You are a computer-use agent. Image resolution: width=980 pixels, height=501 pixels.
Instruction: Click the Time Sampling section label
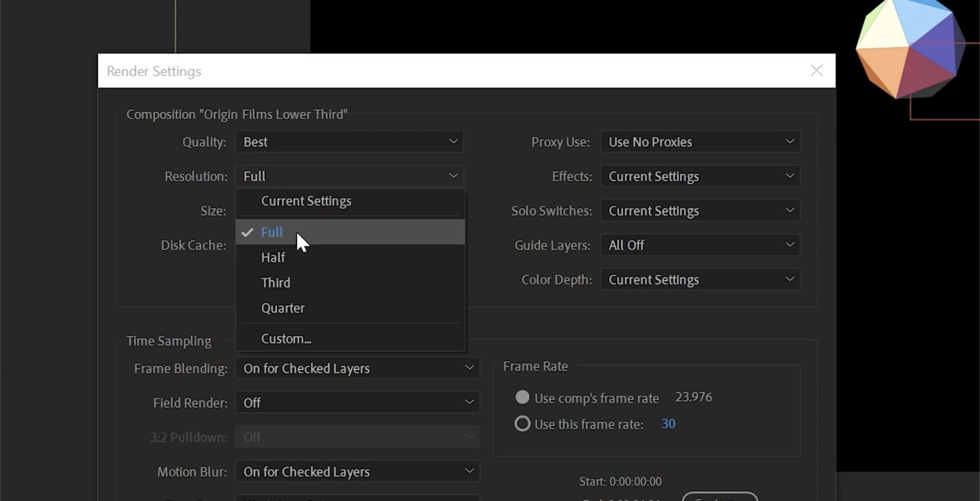(x=169, y=341)
